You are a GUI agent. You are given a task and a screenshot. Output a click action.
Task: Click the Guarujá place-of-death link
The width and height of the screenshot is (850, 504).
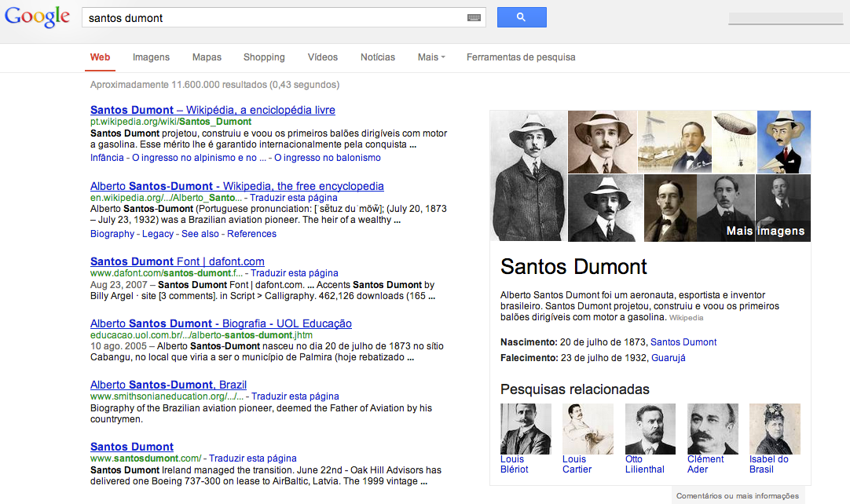(668, 358)
